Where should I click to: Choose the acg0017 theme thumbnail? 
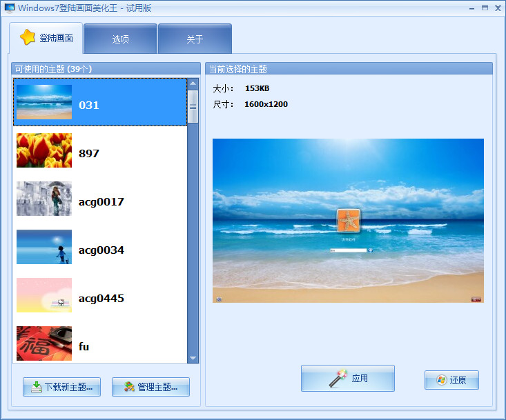pos(44,199)
